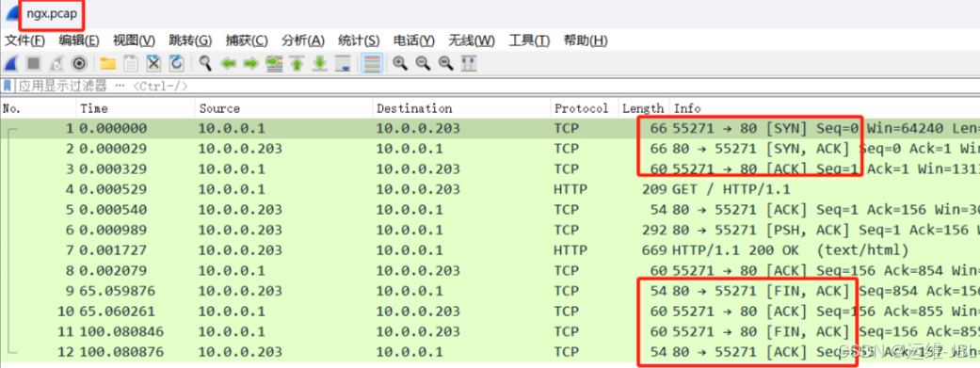The image size is (980, 368).
Task: Select packet 3 with time 0.000329
Action: [x=490, y=168]
